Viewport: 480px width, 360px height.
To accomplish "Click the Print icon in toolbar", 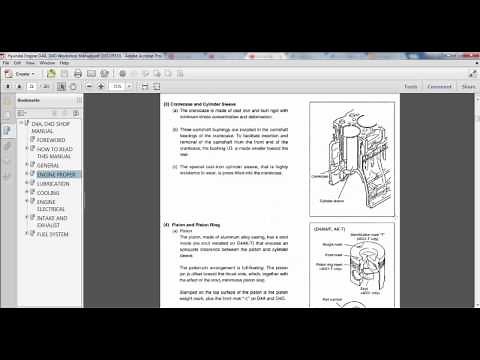I will tap(78, 74).
